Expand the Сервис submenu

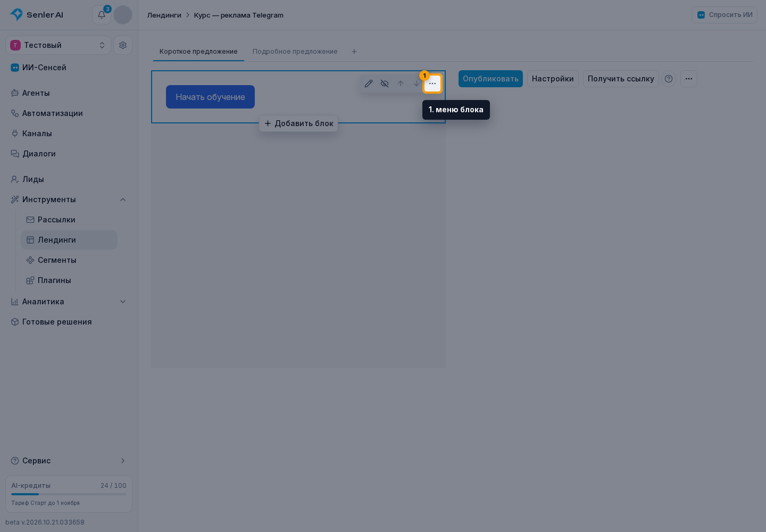pos(69,461)
